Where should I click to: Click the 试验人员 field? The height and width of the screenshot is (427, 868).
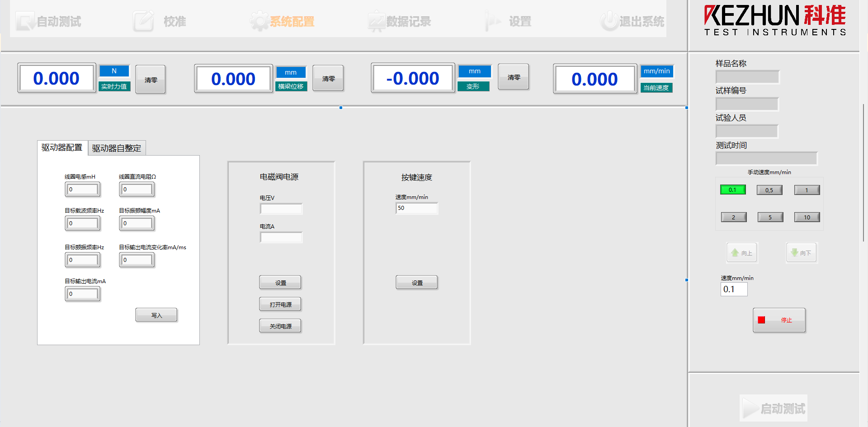pyautogui.click(x=747, y=131)
